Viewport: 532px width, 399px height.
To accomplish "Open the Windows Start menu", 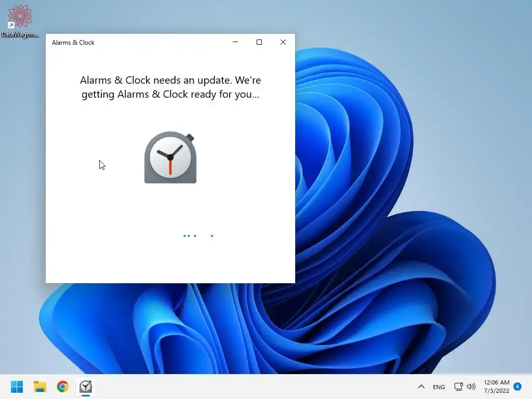I will pos(17,387).
